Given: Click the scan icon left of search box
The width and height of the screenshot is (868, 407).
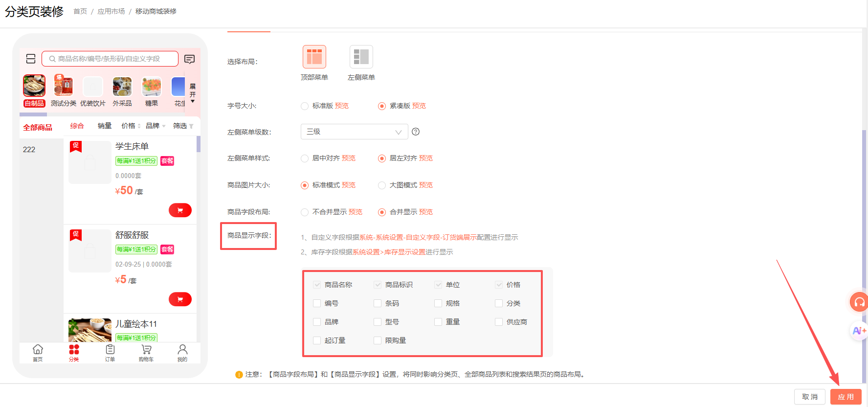Looking at the screenshot, I should 31,59.
